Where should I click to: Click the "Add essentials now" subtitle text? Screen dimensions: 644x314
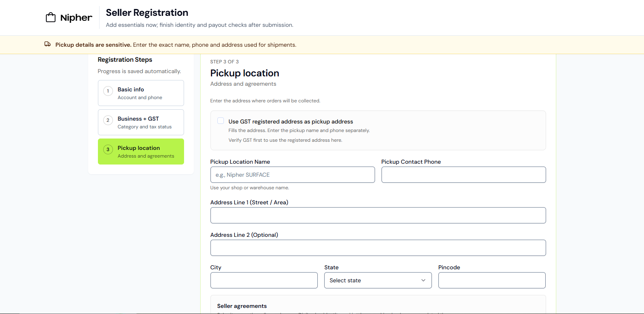click(x=199, y=25)
